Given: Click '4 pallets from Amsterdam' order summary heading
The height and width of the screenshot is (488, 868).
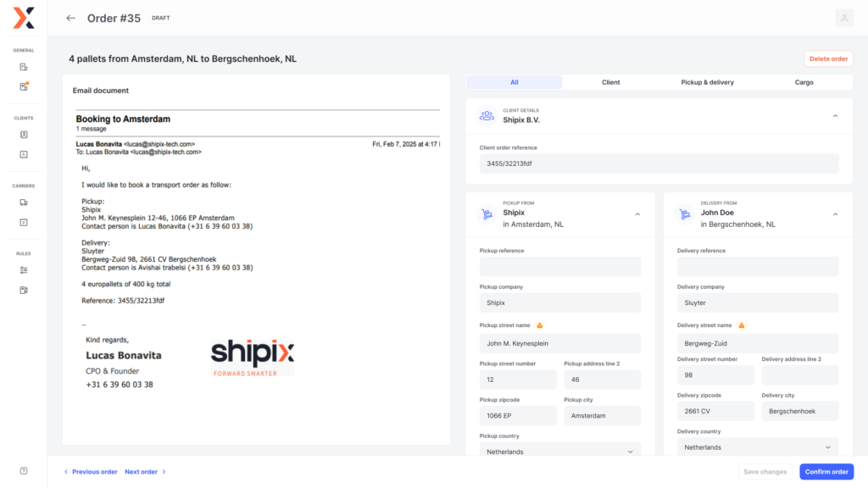Looking at the screenshot, I should click(183, 58).
